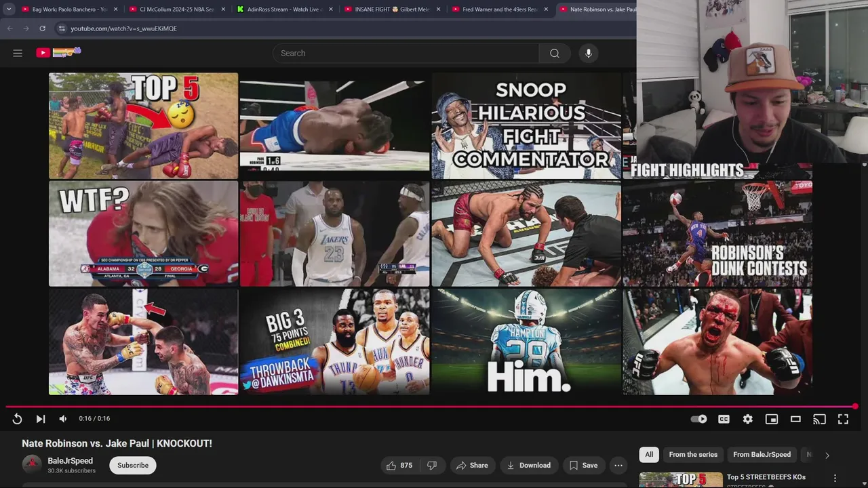This screenshot has width=868, height=488.
Task: Select the From BaleJrSpeed chip
Action: point(762,455)
